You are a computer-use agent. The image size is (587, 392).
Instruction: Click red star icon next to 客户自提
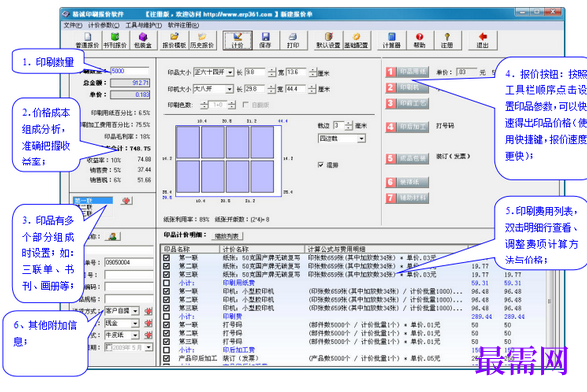(149, 311)
